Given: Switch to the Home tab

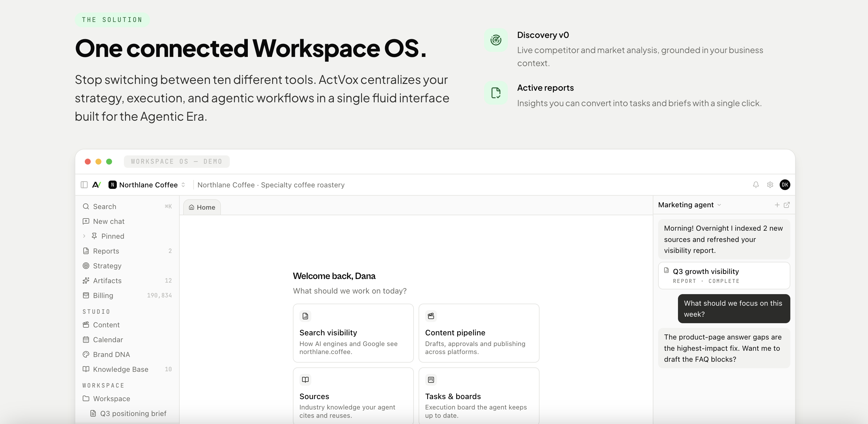Looking at the screenshot, I should [202, 207].
